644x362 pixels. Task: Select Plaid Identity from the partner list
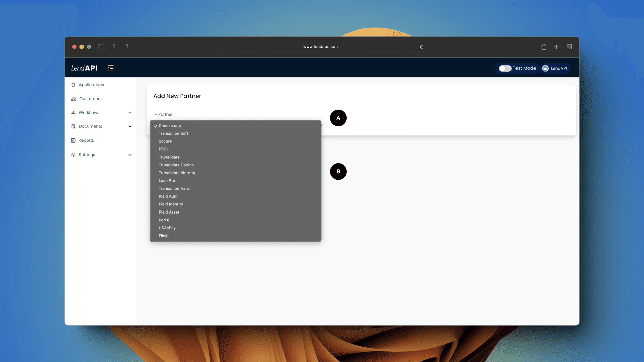171,204
